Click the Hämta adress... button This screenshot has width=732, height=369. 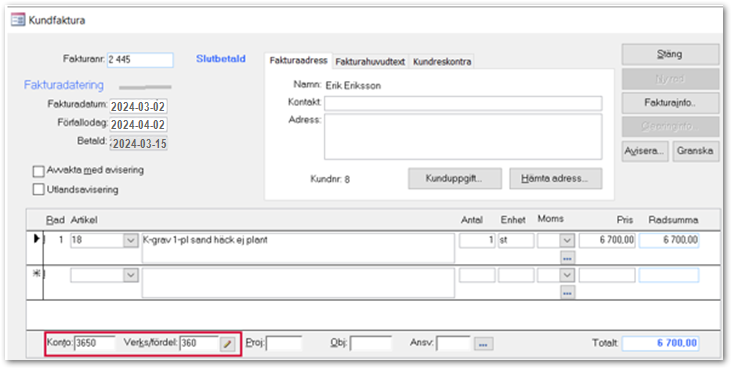click(556, 178)
